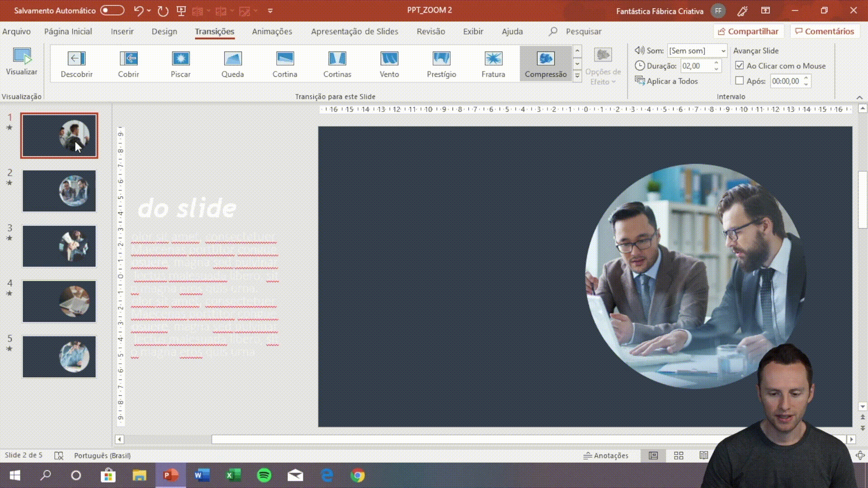Open Word from the taskbar
The image size is (868, 488).
[x=202, y=475]
